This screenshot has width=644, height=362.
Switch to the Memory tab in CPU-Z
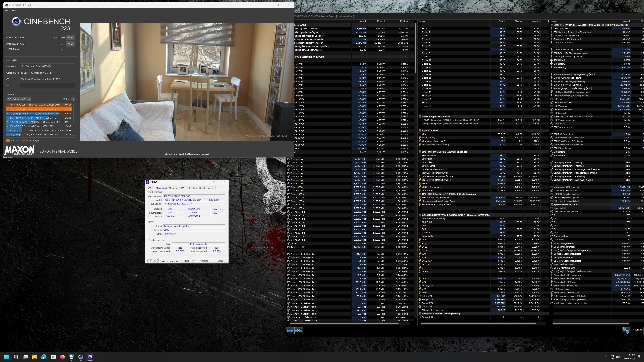[173, 188]
